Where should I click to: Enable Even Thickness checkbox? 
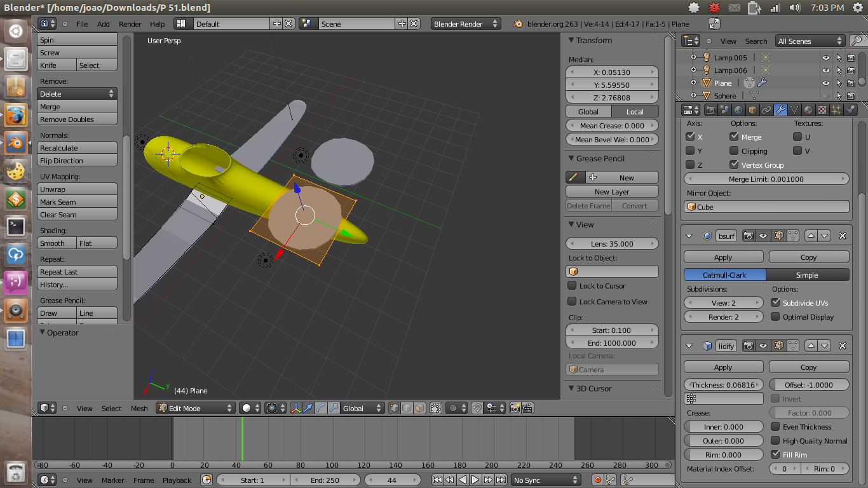pos(775,426)
